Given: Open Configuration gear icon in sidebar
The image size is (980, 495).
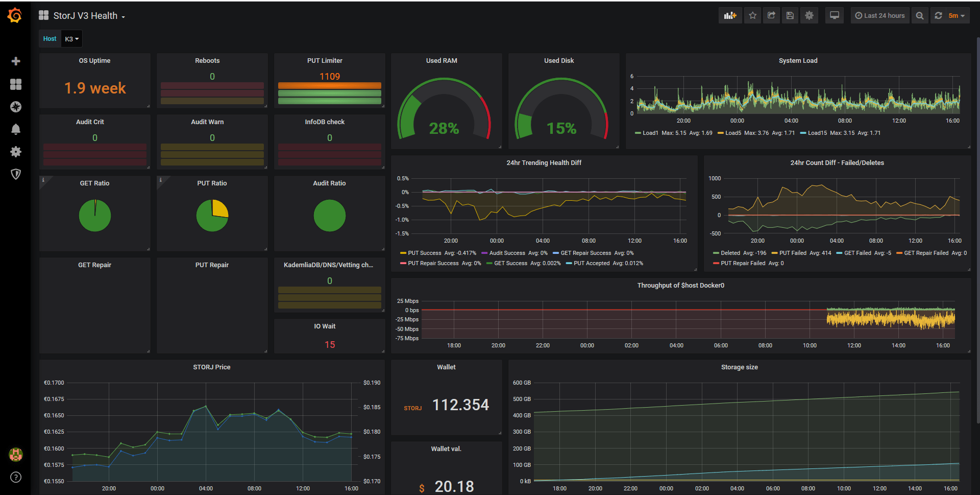Looking at the screenshot, I should click(16, 152).
